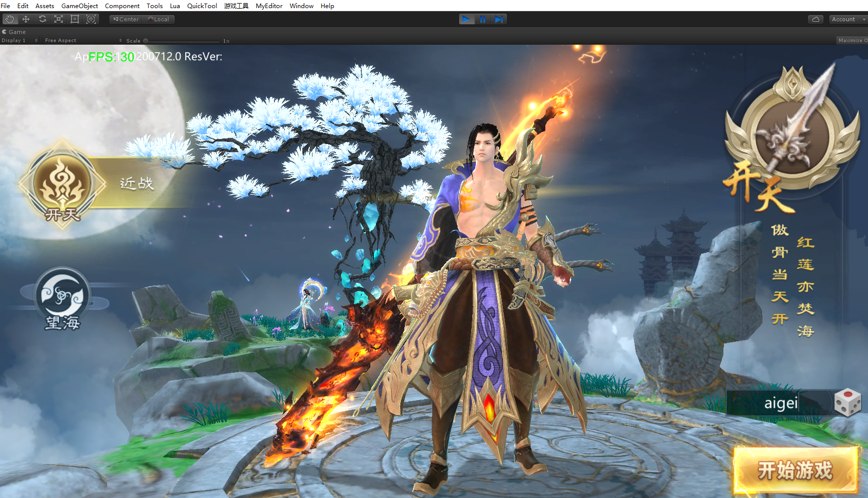Click the dice random name icon
Screen dimensions: 868x498
847,403
